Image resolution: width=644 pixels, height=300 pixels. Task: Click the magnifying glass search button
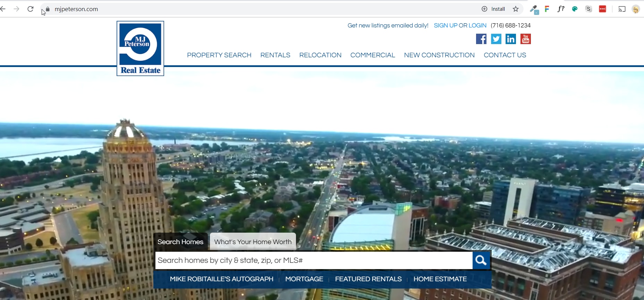pos(481,260)
